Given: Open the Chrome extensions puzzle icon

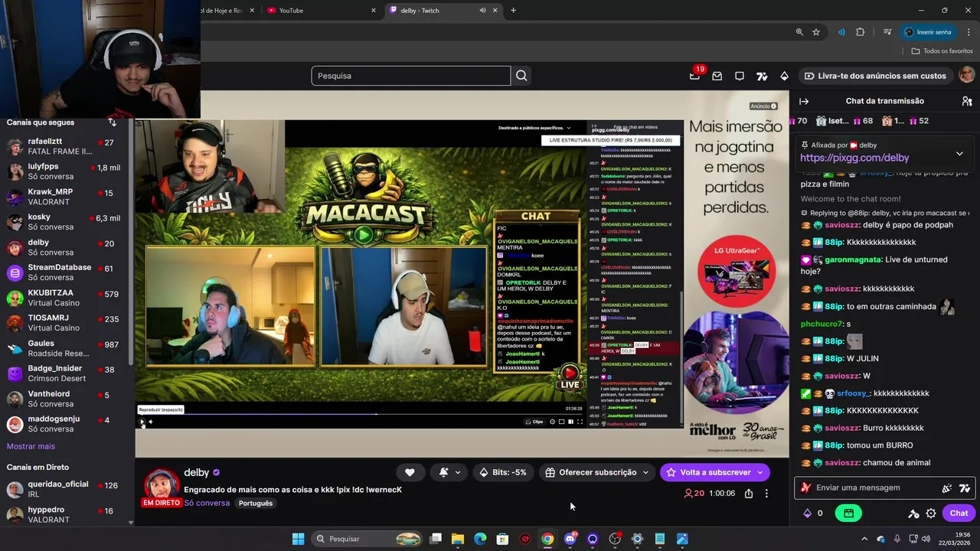Looking at the screenshot, I should pos(860,32).
